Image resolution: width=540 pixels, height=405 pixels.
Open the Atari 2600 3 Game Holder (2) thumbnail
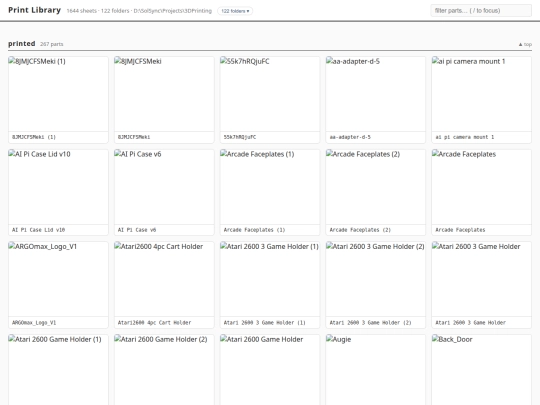[x=376, y=279]
